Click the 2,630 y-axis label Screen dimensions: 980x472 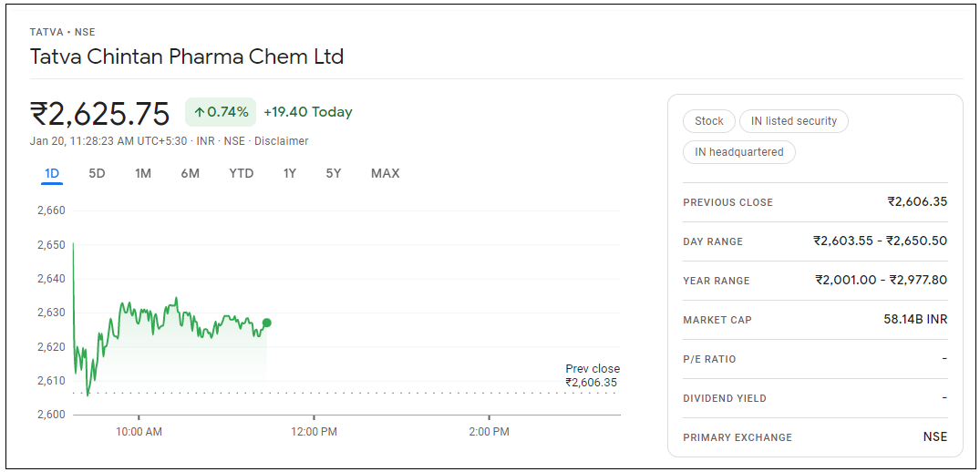click(x=51, y=313)
